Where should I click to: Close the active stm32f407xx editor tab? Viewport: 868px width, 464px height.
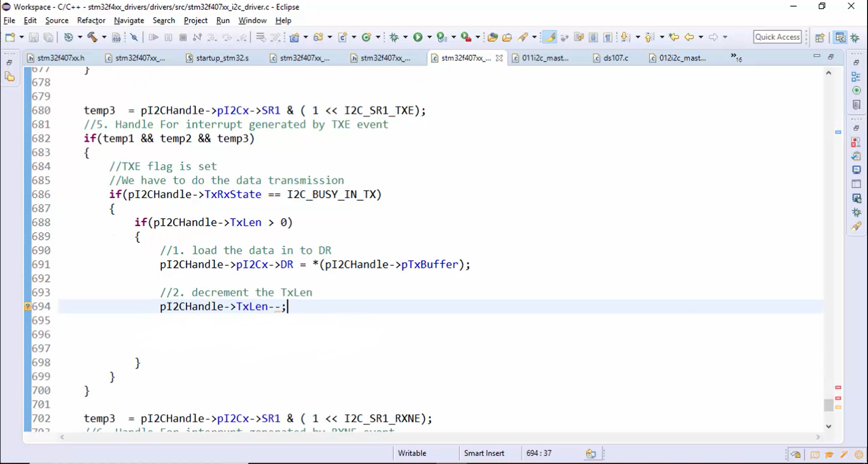click(499, 58)
